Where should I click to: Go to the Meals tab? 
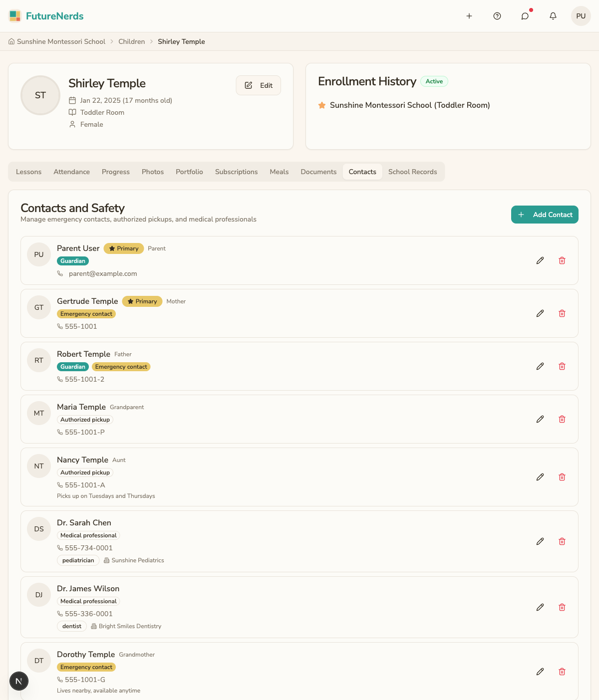[x=279, y=172]
